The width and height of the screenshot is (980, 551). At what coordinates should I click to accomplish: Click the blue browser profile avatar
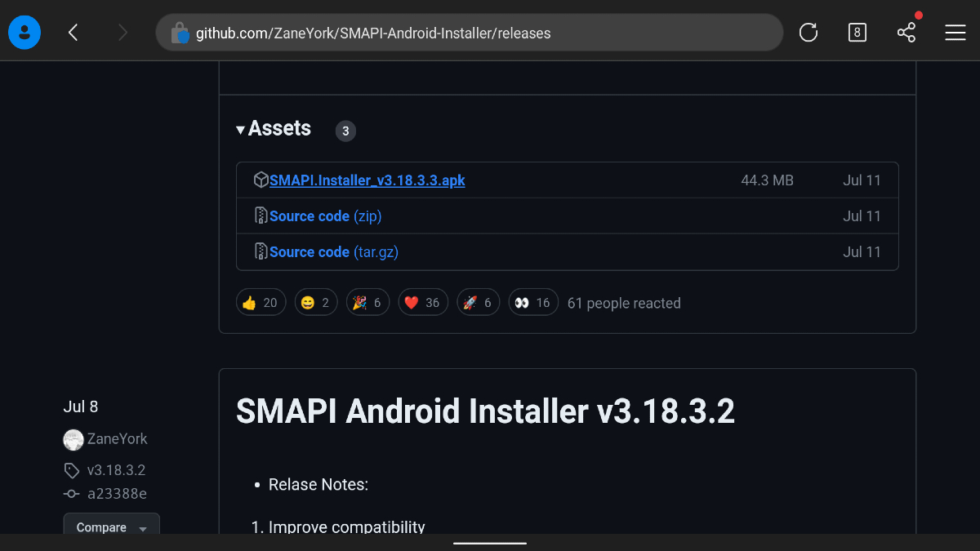point(24,32)
